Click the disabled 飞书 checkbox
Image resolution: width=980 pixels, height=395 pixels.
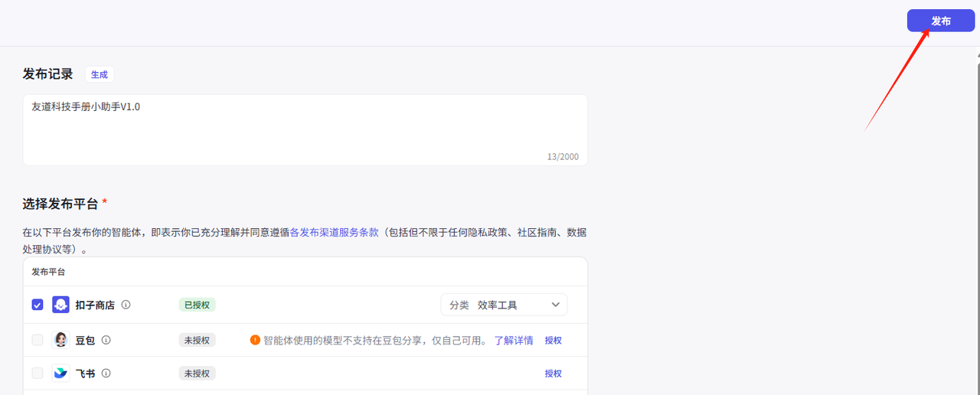point(38,373)
